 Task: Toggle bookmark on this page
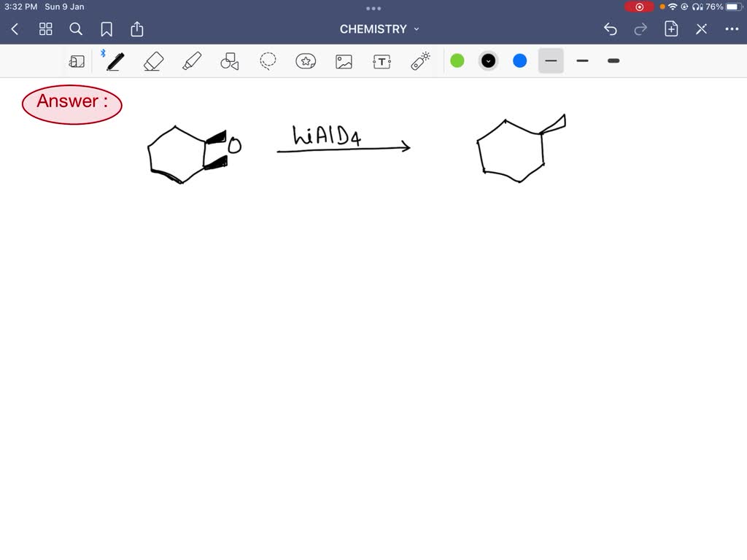107,29
